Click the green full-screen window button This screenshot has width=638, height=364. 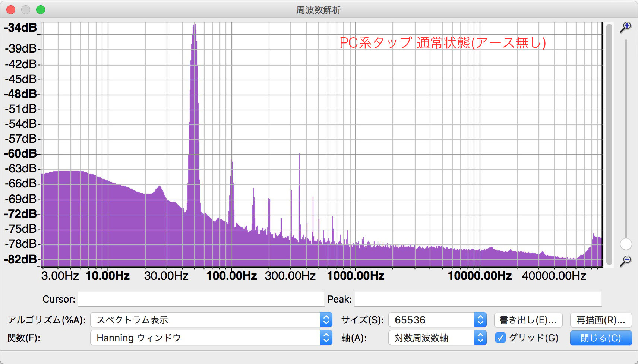(x=41, y=10)
